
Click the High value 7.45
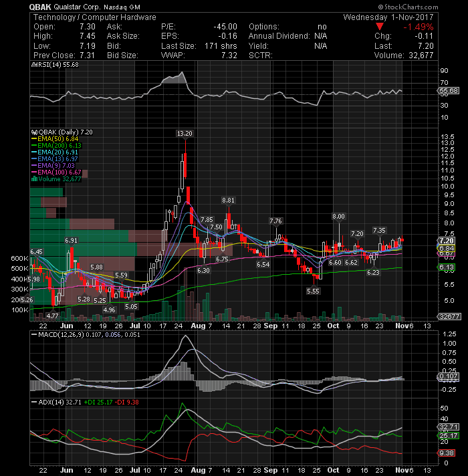[88, 36]
